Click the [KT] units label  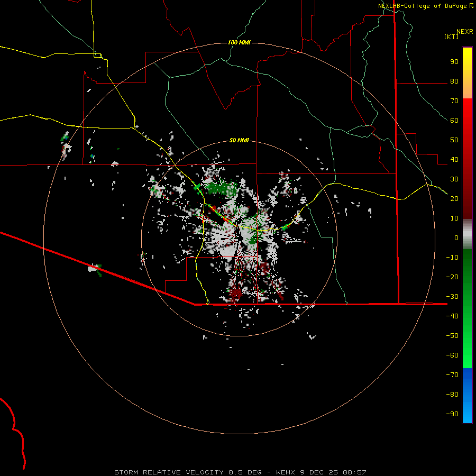tap(452, 36)
